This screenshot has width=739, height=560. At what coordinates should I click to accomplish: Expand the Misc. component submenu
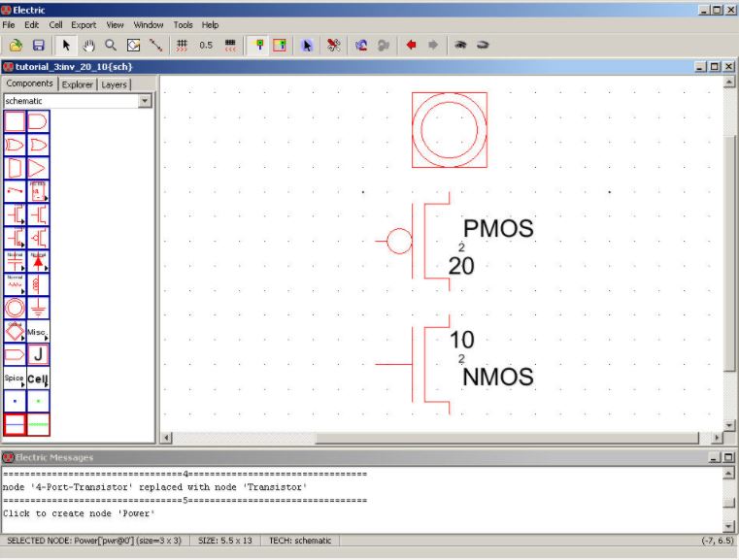(38, 332)
